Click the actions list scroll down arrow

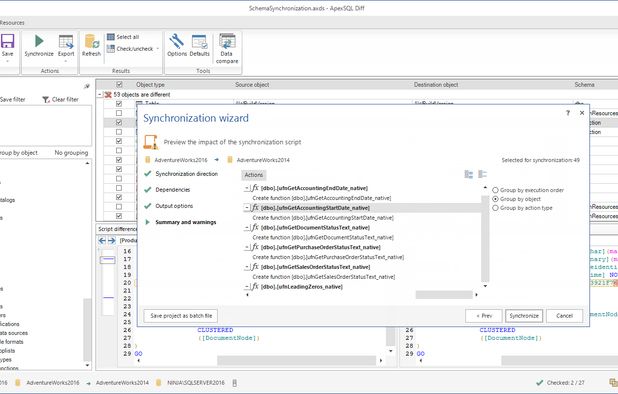[x=485, y=286]
